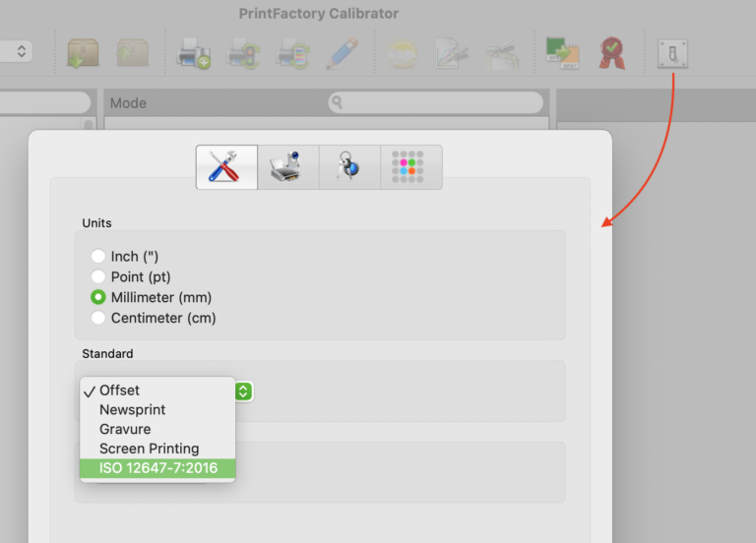
Task: Select the Point (pt) radio button
Action: click(x=98, y=276)
